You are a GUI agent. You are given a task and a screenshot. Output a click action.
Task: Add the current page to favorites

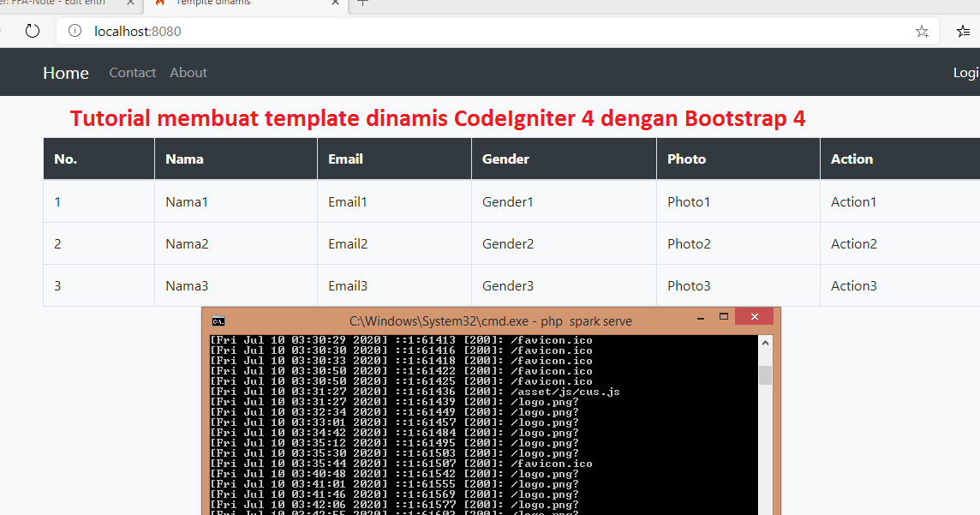922,31
